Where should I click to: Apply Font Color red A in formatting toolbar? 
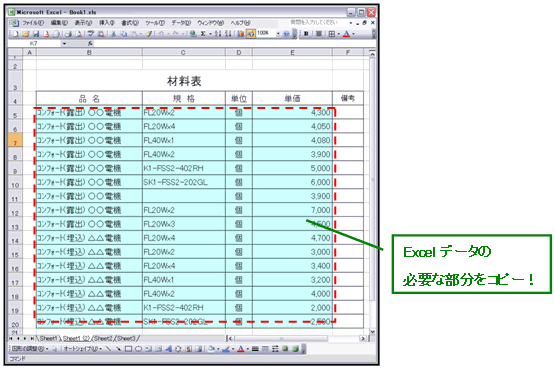coord(347,34)
